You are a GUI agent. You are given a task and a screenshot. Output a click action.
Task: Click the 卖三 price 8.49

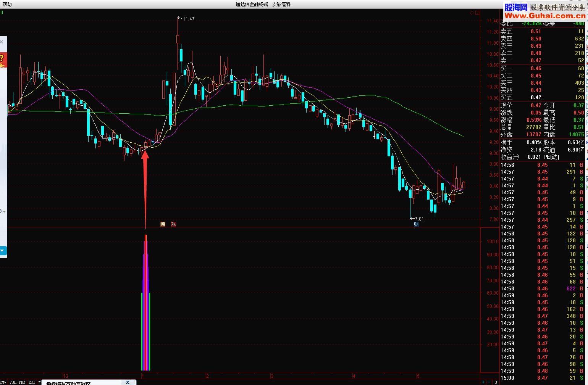(x=536, y=46)
